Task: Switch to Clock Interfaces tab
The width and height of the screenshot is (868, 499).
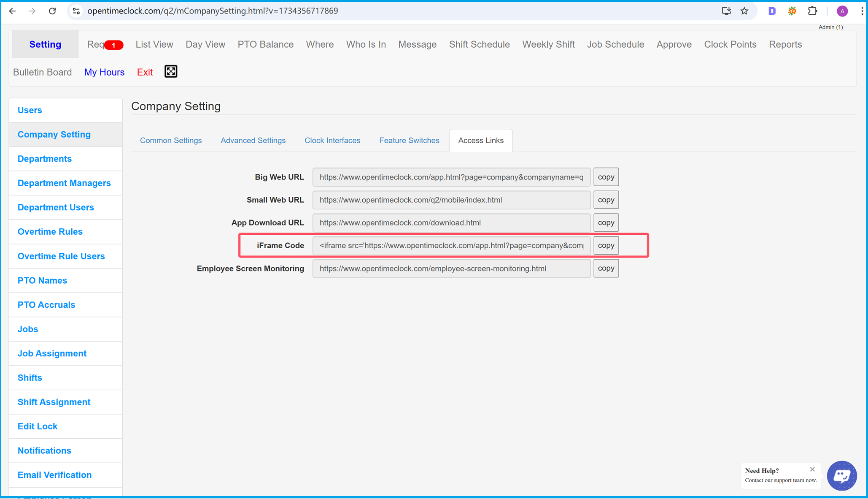Action: point(332,141)
